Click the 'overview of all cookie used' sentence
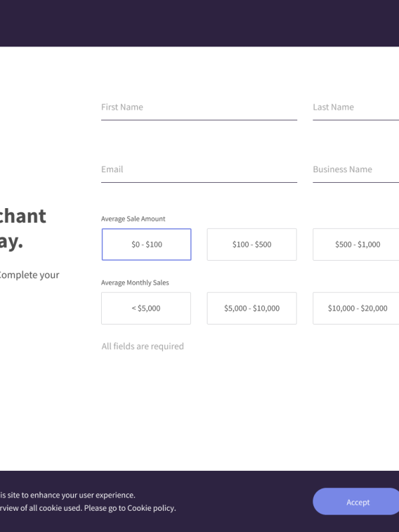The width and height of the screenshot is (399, 532). [x=40, y=508]
